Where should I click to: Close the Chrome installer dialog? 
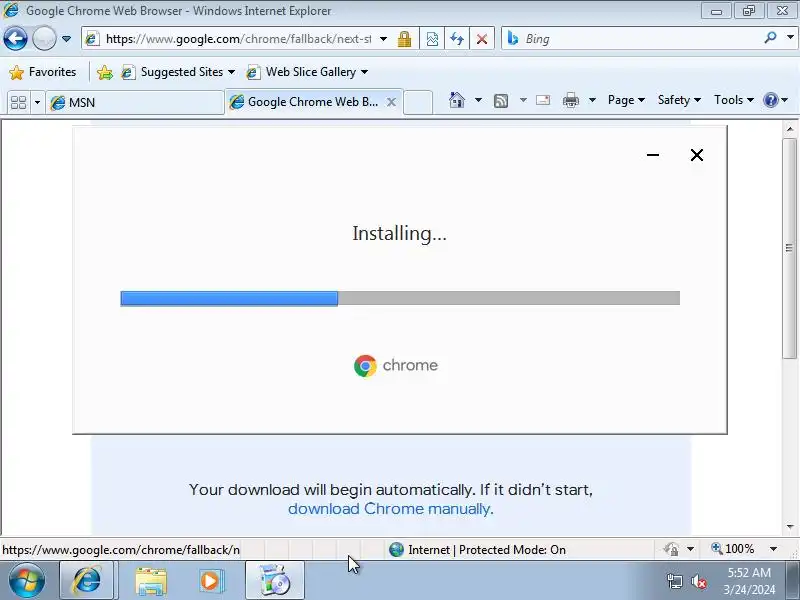click(x=697, y=155)
